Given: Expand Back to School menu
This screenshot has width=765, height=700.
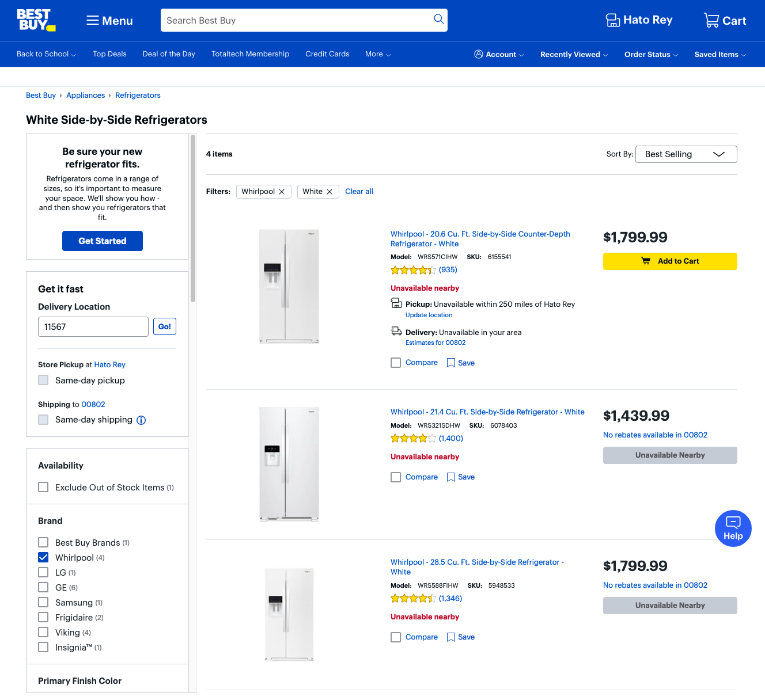Looking at the screenshot, I should coord(46,54).
